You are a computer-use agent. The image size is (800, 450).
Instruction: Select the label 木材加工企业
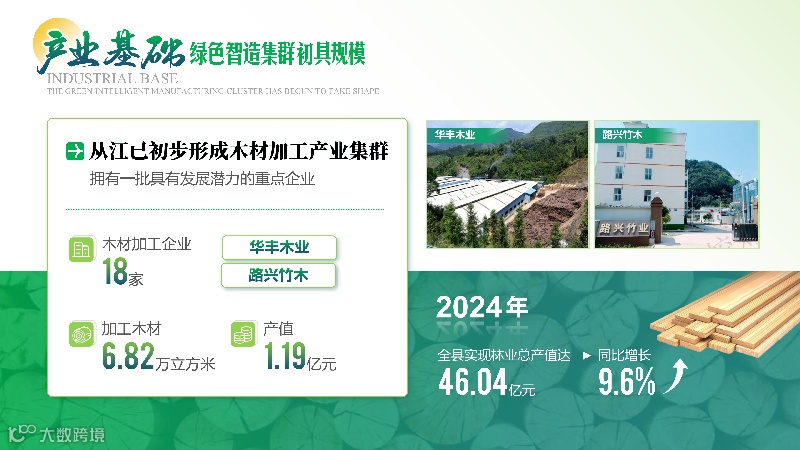[x=147, y=244]
